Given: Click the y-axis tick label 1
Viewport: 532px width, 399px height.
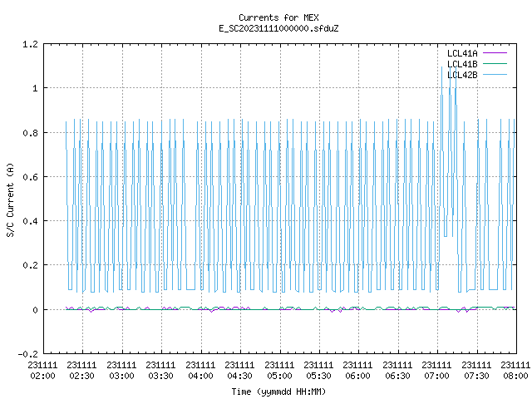Looking at the screenshot, I should (35, 89).
